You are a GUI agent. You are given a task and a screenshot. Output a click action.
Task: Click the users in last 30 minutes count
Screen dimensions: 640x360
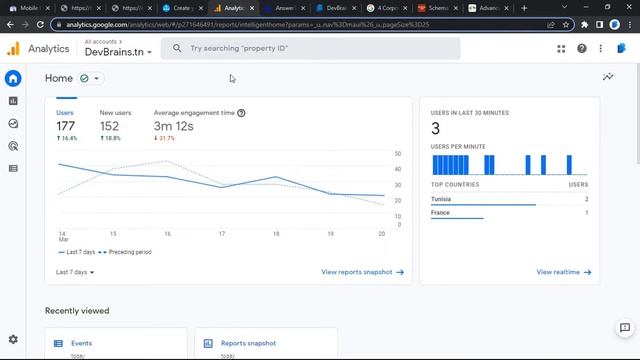(x=436, y=129)
